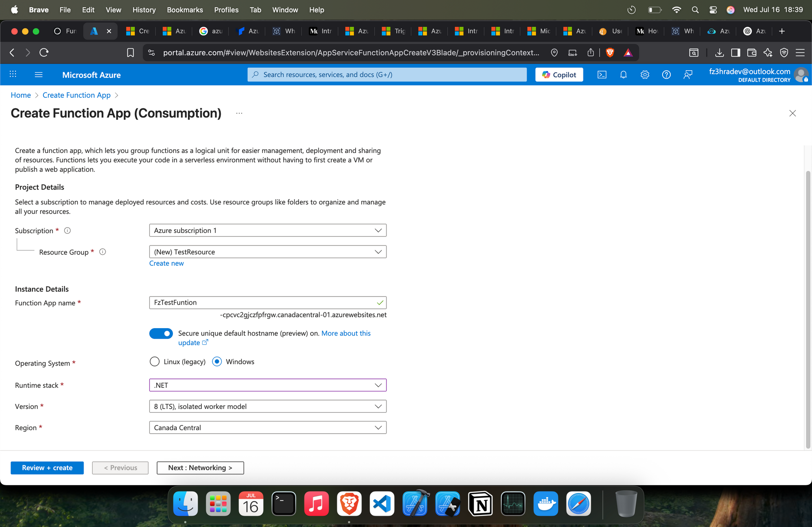Open Azure portal settings gear
This screenshot has width=812, height=527.
[x=645, y=75]
